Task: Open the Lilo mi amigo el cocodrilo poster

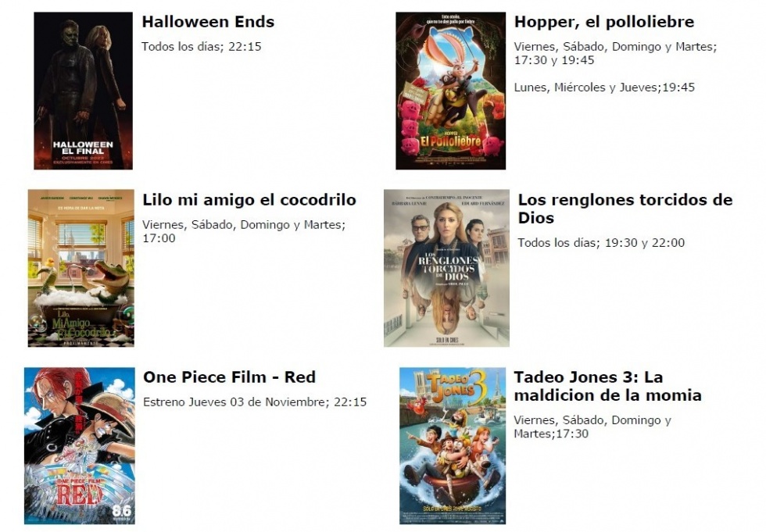Action: click(x=81, y=268)
